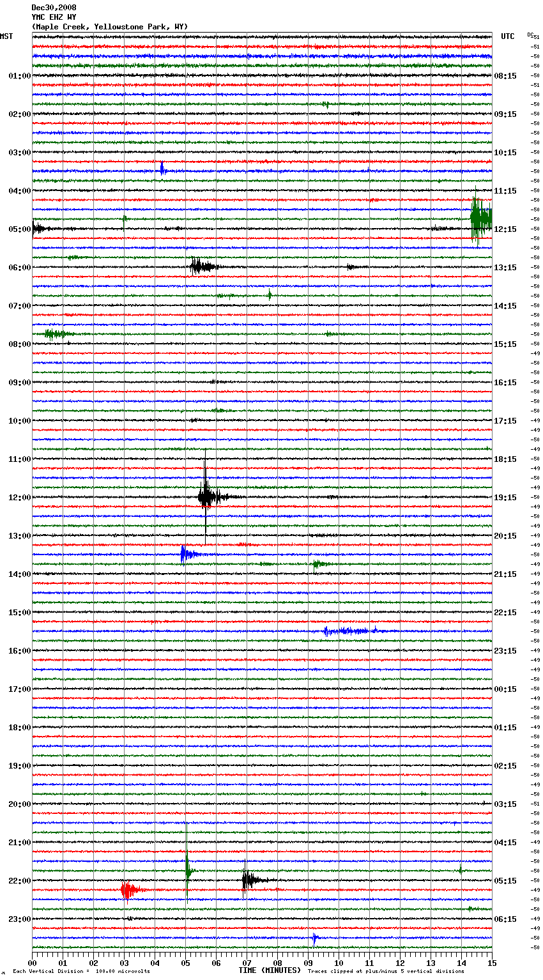Click the blue spike below 03:00 MST trace
This screenshot has height=980, width=543.
point(162,169)
